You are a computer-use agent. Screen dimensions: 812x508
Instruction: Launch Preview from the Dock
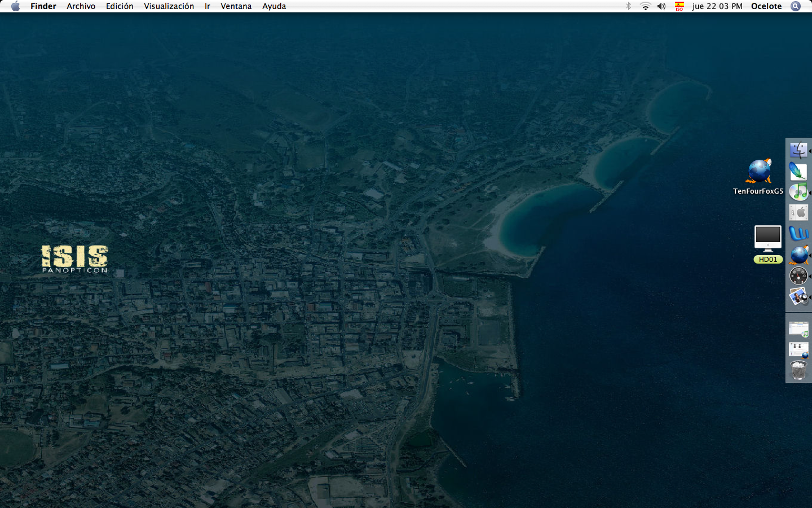coord(798,296)
